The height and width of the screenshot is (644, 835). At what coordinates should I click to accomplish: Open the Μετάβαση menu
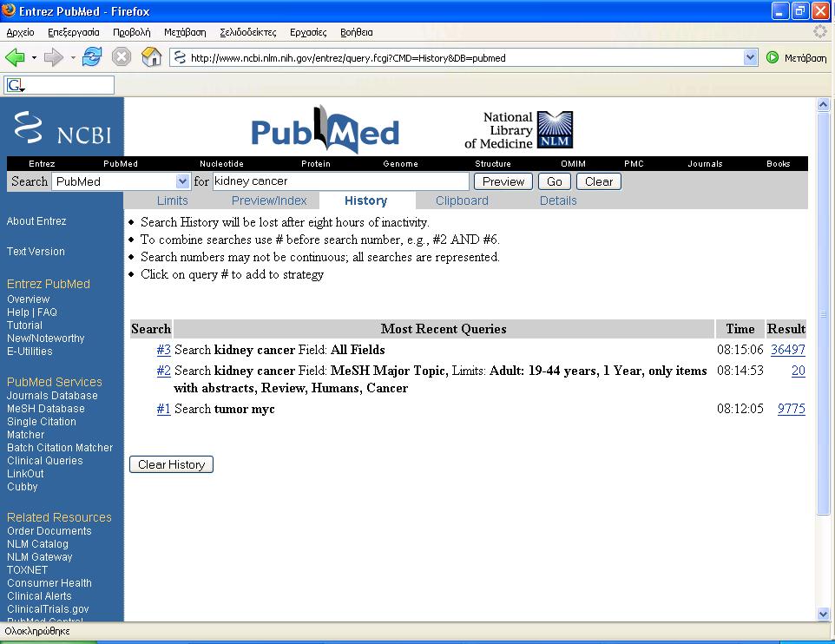(x=185, y=32)
